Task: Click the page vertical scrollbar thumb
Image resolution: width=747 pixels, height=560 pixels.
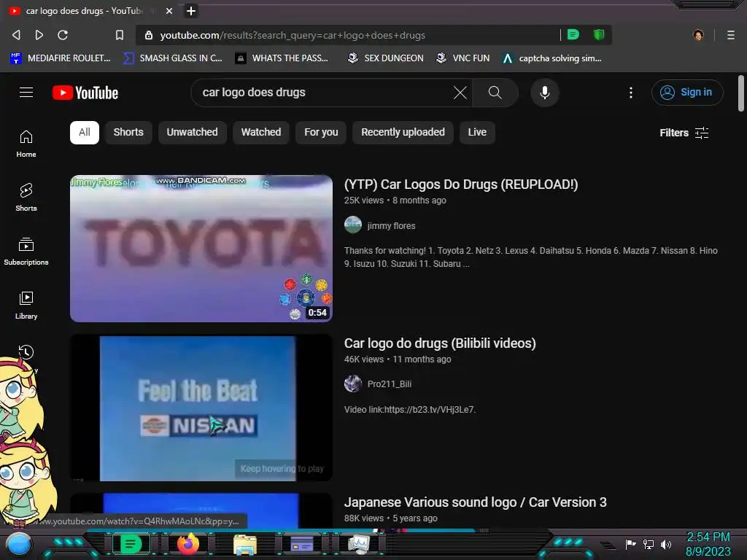Action: tap(741, 93)
